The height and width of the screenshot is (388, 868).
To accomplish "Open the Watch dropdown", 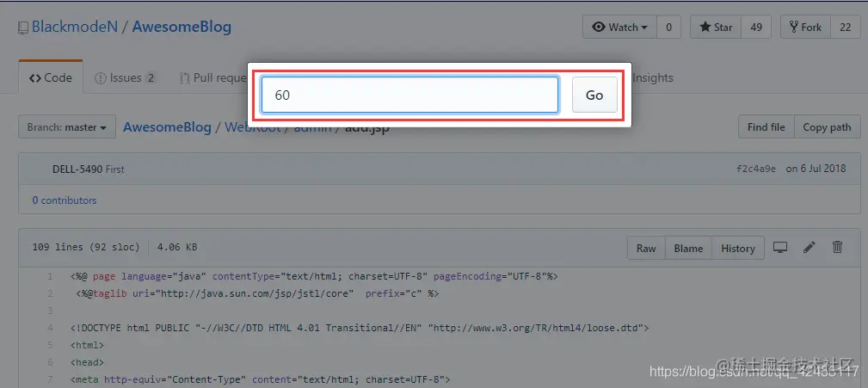I will tap(619, 28).
